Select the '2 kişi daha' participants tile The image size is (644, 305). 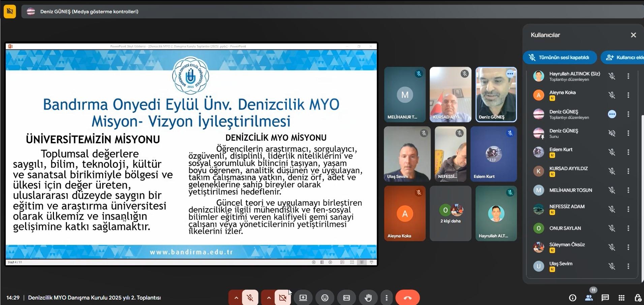(450, 213)
